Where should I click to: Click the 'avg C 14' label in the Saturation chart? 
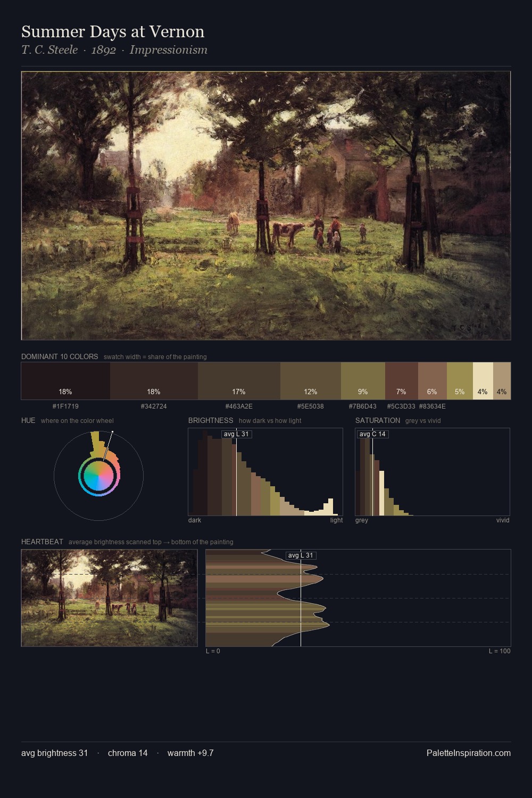[372, 434]
